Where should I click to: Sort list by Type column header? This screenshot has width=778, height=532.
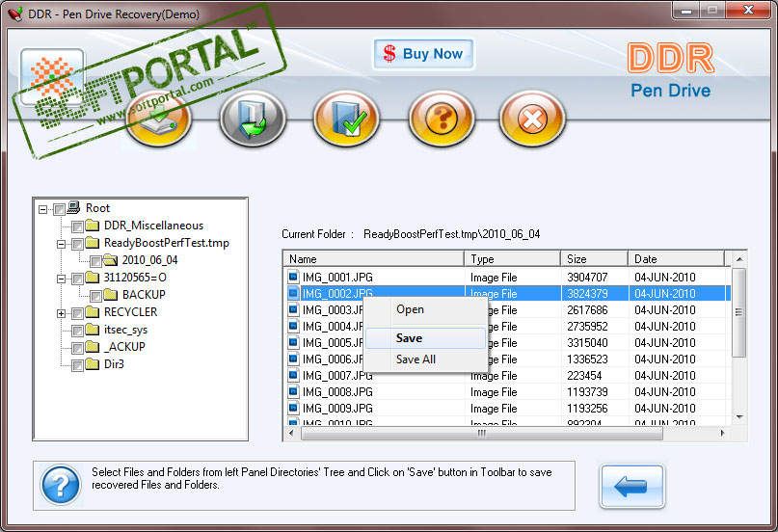(512, 259)
